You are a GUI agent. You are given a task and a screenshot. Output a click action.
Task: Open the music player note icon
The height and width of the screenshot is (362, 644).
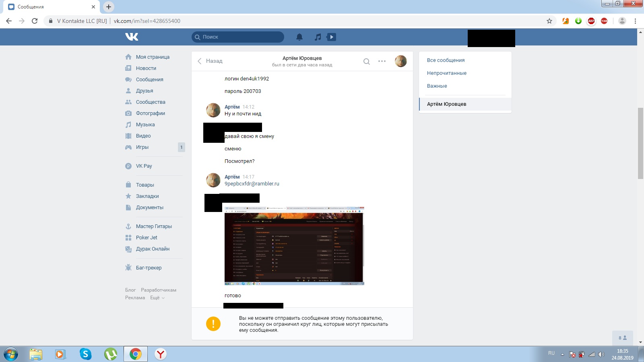coord(318,37)
